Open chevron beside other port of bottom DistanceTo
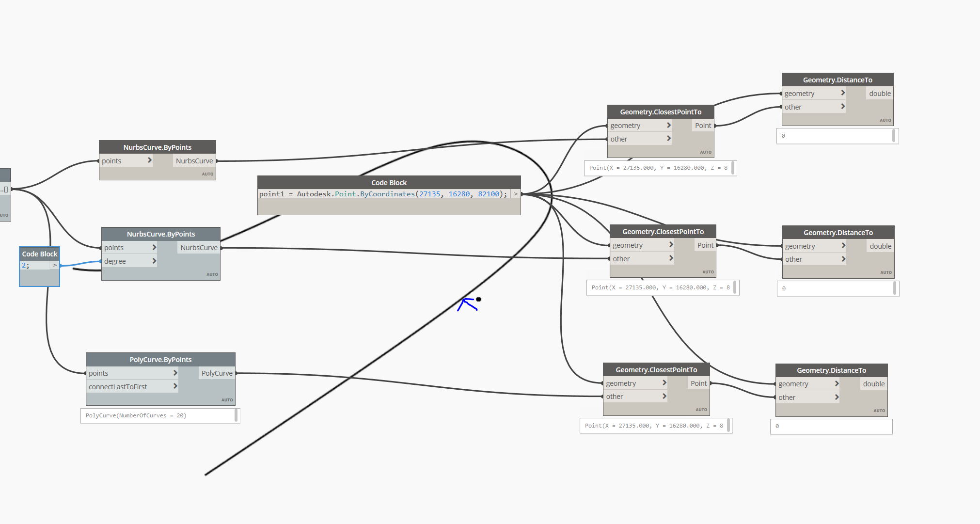The height and width of the screenshot is (524, 980). (x=837, y=397)
